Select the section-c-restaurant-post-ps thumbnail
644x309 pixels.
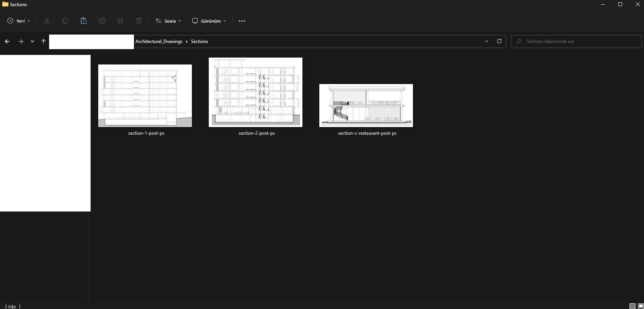tap(366, 106)
